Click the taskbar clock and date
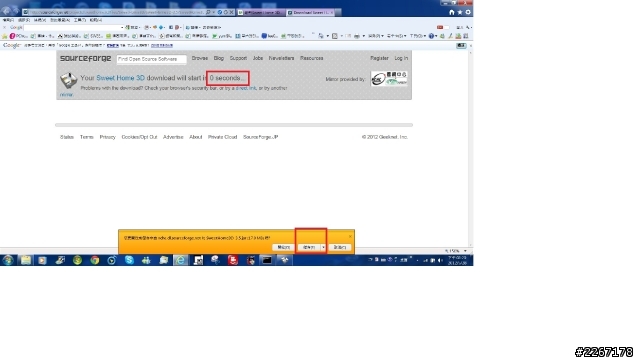 (457, 260)
